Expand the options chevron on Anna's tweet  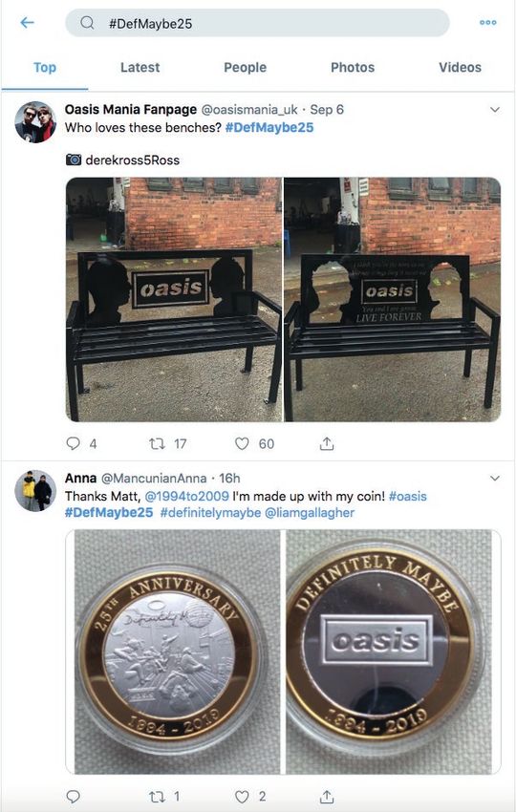[x=495, y=478]
